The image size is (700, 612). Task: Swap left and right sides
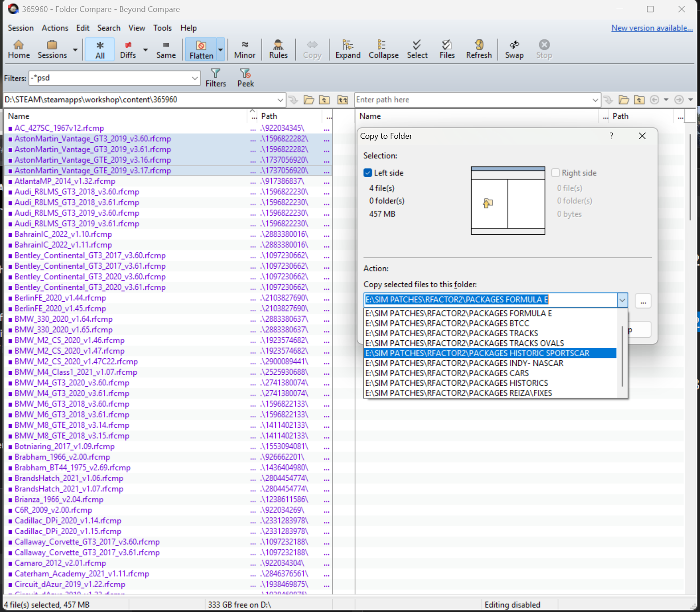point(514,49)
